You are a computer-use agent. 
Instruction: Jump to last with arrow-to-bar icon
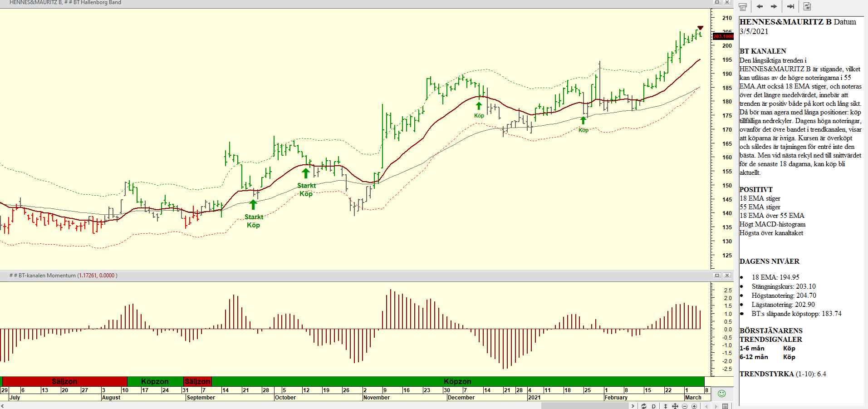[x=790, y=6]
